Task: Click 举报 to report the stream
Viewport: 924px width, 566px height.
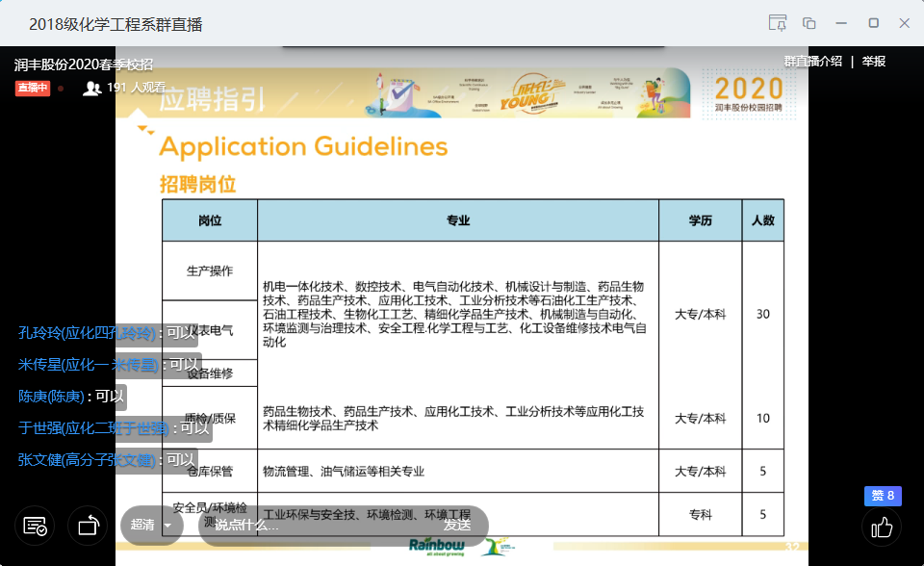Action: [874, 61]
